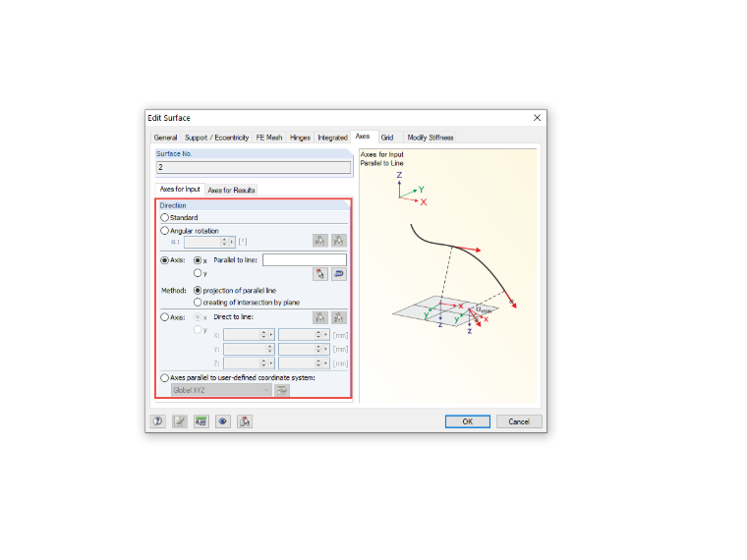This screenshot has height=560, width=747.
Task: Open side arrow menu of first X field
Action: pos(271,335)
